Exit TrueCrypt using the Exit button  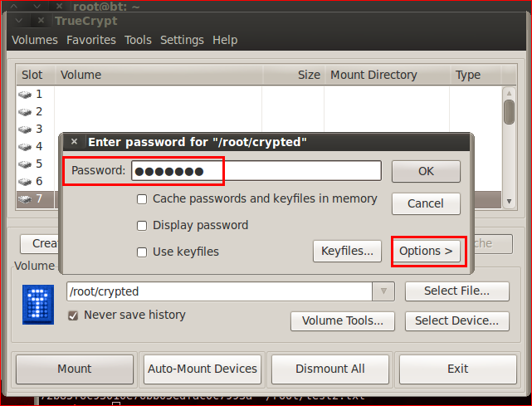458,369
